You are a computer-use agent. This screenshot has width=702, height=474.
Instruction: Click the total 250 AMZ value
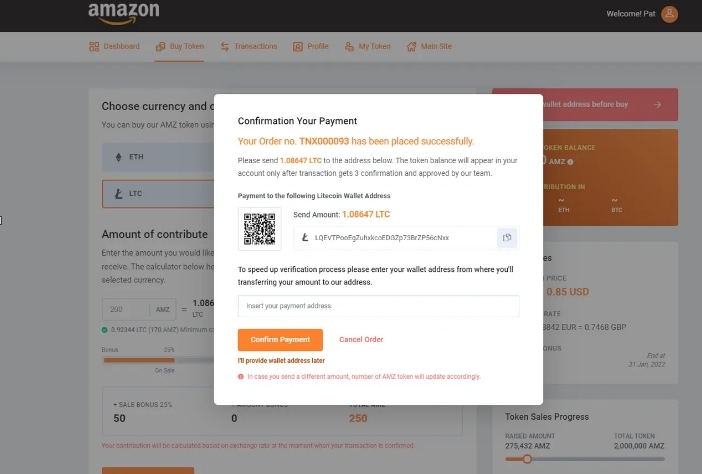point(358,418)
